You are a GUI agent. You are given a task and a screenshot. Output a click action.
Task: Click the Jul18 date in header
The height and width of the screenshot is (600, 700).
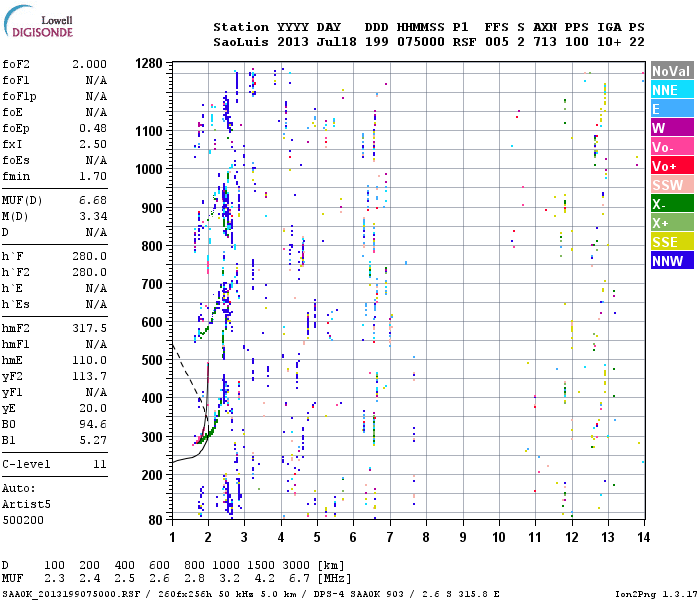[337, 42]
